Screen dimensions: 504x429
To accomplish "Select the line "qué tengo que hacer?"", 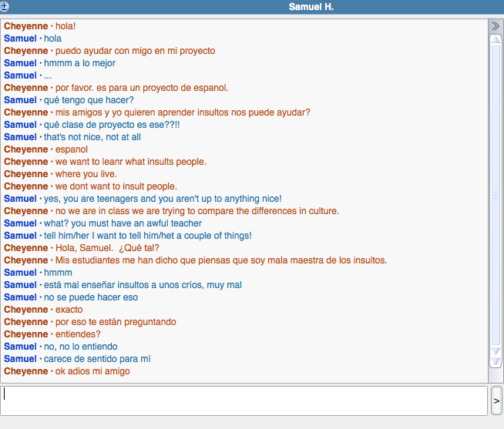I will tap(89, 100).
